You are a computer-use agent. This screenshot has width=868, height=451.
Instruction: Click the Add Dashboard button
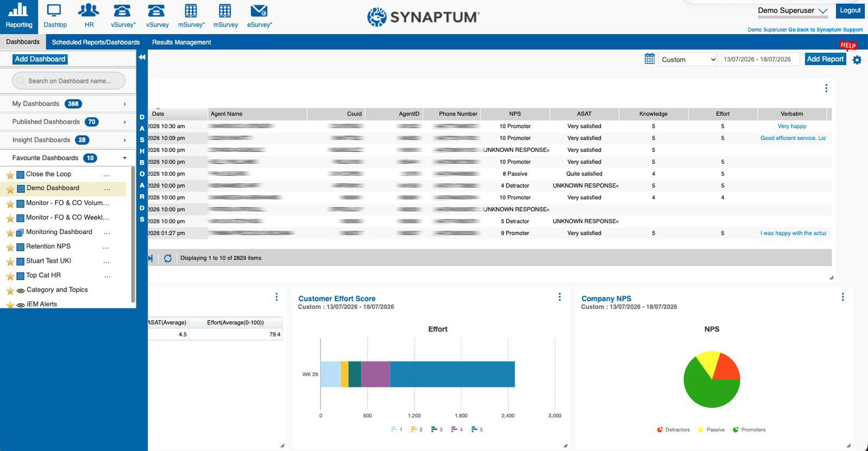click(40, 59)
